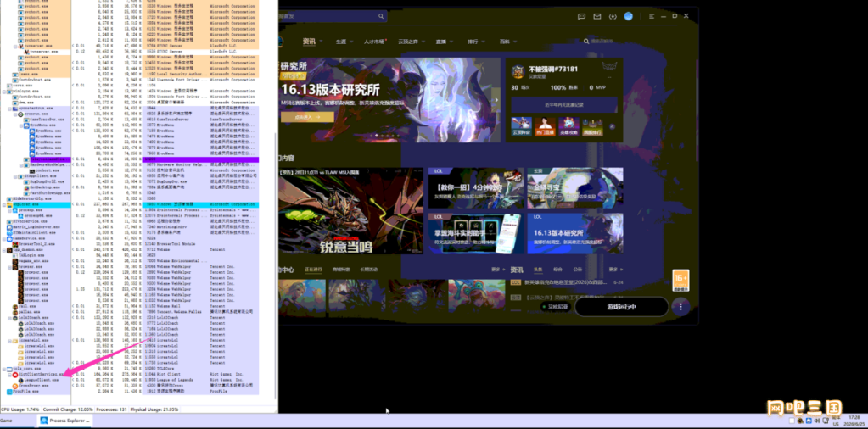
Task: Collapse the icreateLol.exe parent tree node
Action: pyautogui.click(x=10, y=341)
